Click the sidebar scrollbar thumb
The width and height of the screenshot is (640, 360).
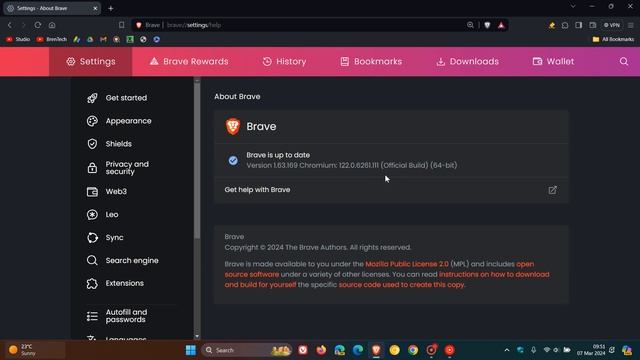[x=197, y=161]
